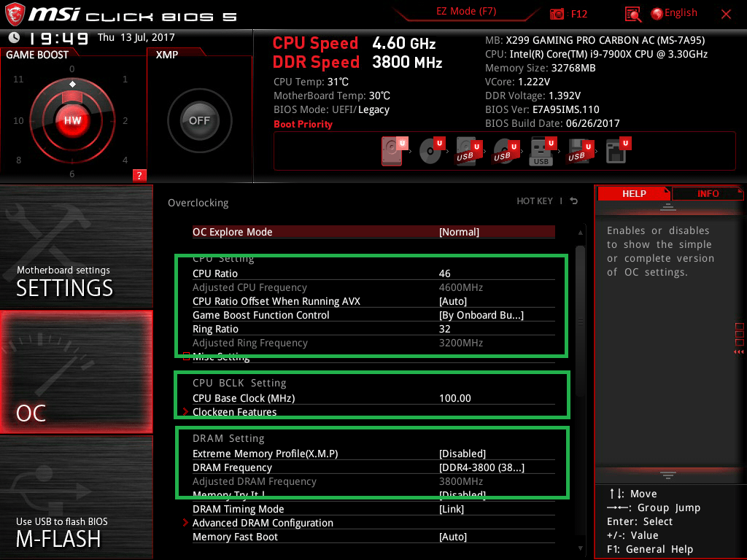
Task: Open CPU Ratio Offset When Running AVX option
Action: click(373, 301)
